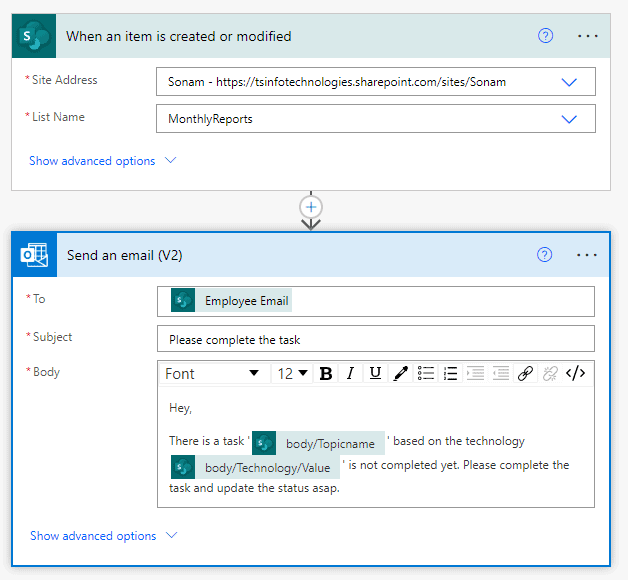Click the SharePoint trigger icon
The height and width of the screenshot is (580, 628).
click(x=34, y=36)
